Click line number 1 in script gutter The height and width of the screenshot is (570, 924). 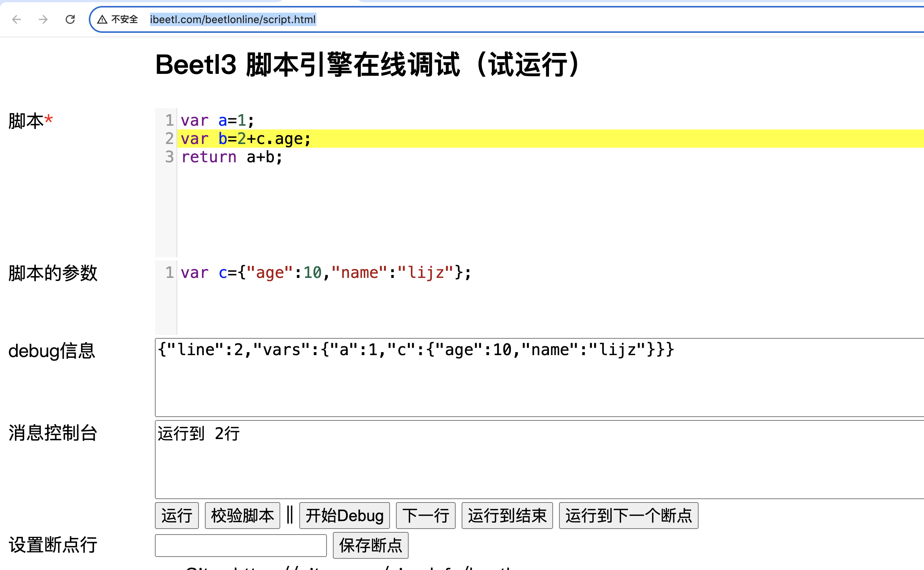tap(169, 120)
